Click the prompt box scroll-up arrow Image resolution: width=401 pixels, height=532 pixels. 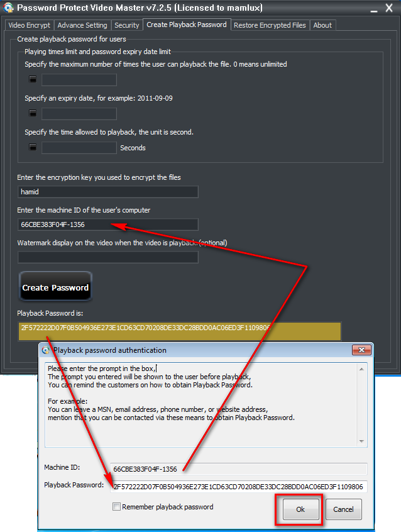(x=361, y=369)
